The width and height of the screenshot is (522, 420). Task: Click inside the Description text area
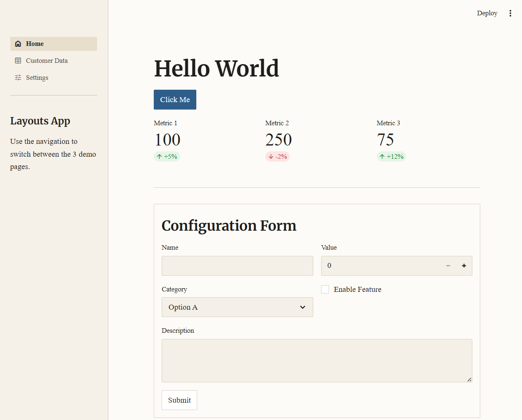point(317,360)
